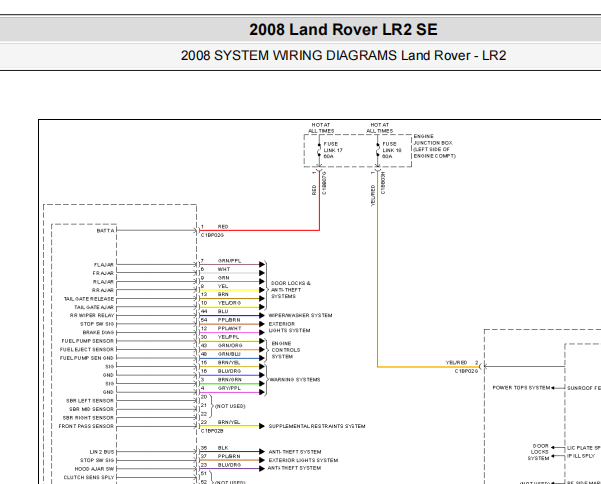Click the 'SBR RIGHT SENSOR' label
This screenshot has height=484, width=601.
(89, 418)
